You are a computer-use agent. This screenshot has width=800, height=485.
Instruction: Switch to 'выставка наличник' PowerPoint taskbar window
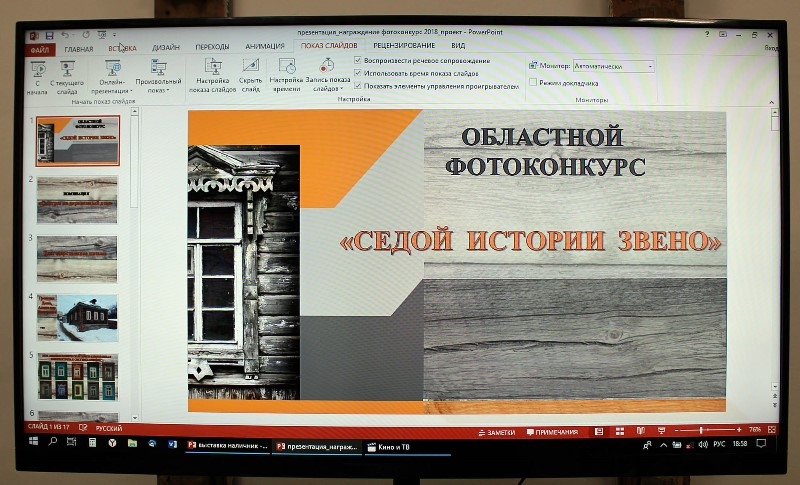click(x=228, y=445)
